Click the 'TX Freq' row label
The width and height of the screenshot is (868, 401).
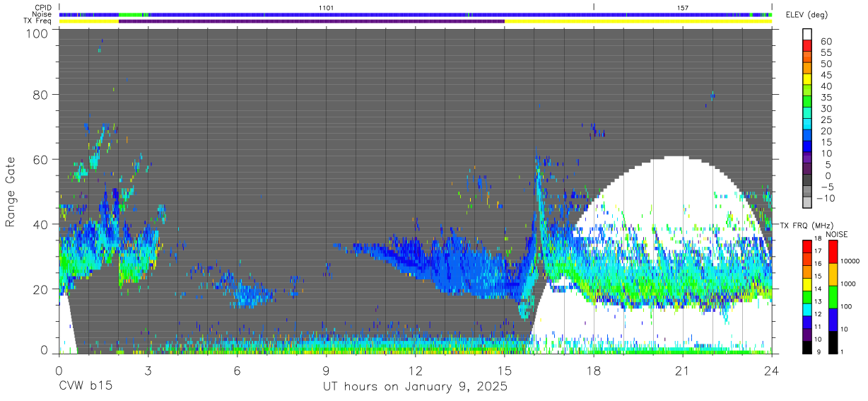[38, 21]
